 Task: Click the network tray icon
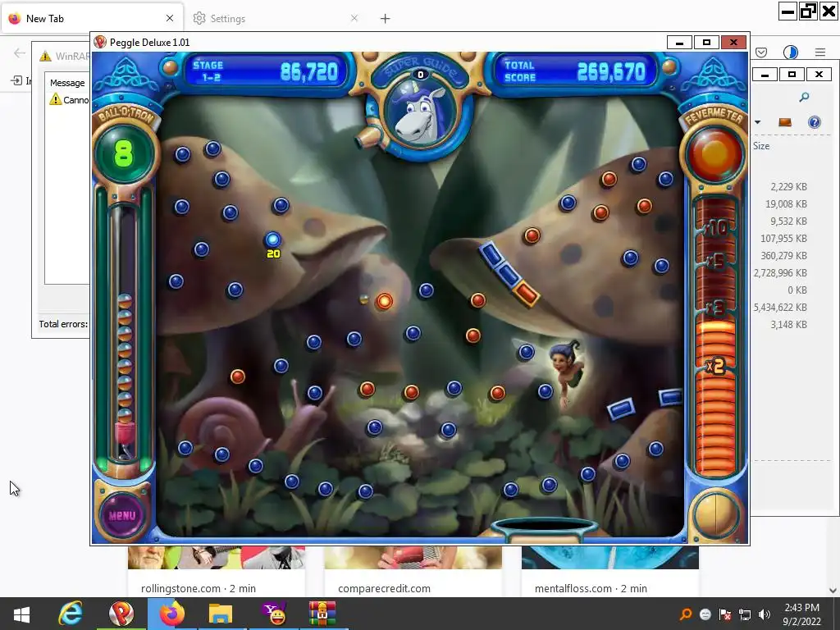[745, 614]
